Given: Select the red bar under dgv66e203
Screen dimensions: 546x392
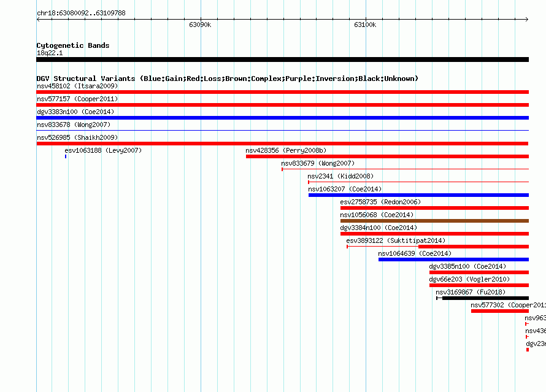Looking at the screenshot, I should click(x=479, y=285).
